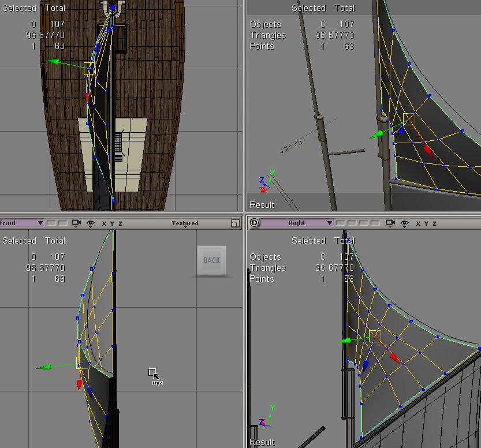Open the camera menu in Right viewport
This screenshot has height=448, width=481.
click(x=390, y=223)
